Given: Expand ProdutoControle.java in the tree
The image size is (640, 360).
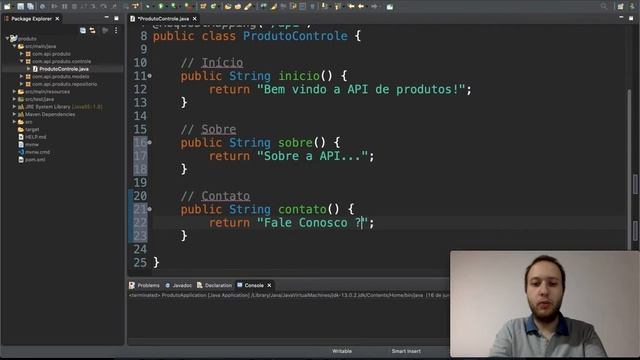Looking at the screenshot, I should point(29,69).
